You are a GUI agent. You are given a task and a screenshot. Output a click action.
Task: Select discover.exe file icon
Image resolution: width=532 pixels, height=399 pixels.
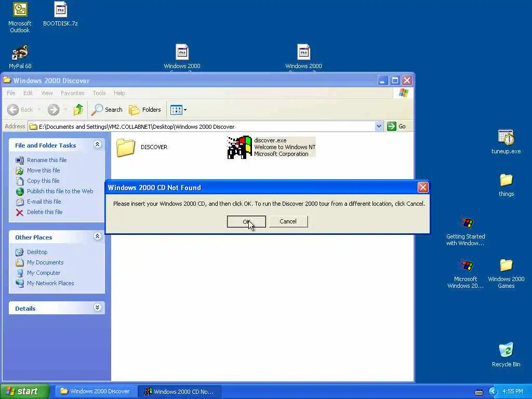coord(240,147)
